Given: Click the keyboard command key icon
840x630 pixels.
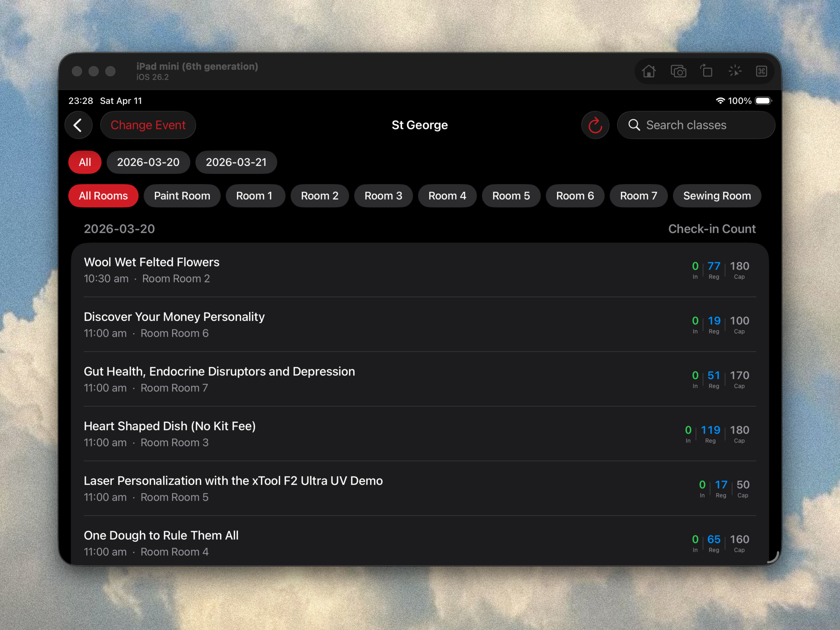Looking at the screenshot, I should (761, 71).
